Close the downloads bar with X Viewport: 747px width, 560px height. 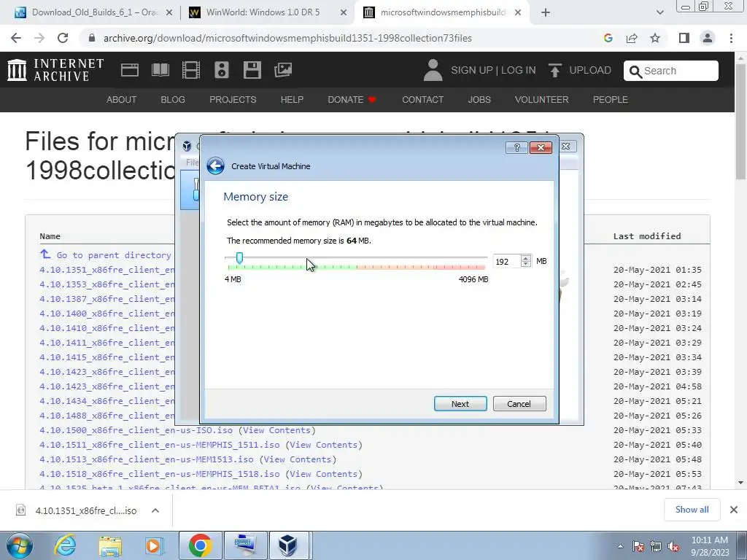(734, 510)
